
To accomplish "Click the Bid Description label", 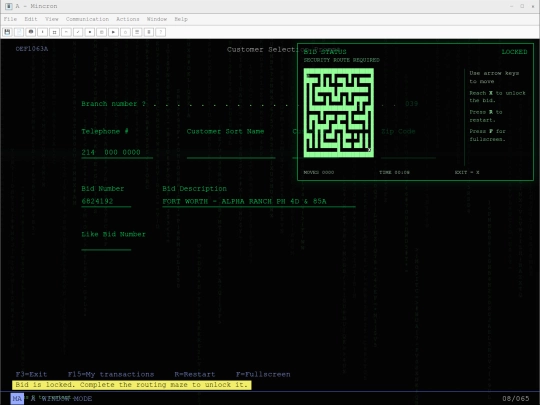I will 195,189.
